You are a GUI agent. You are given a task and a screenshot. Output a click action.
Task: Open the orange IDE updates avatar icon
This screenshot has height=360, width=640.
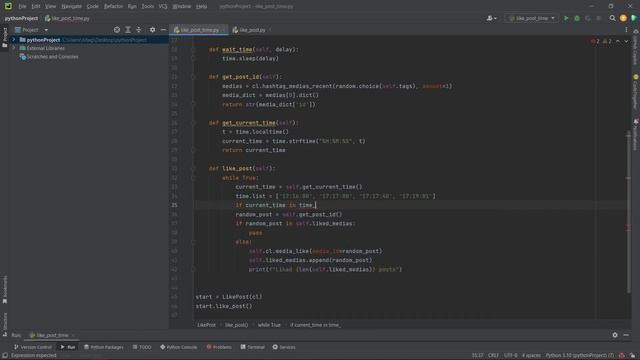623,18
